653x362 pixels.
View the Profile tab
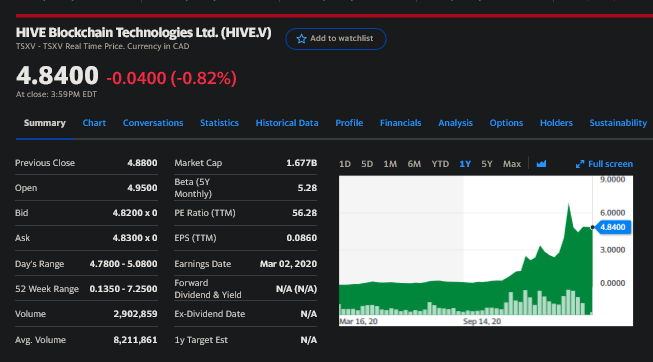click(349, 123)
